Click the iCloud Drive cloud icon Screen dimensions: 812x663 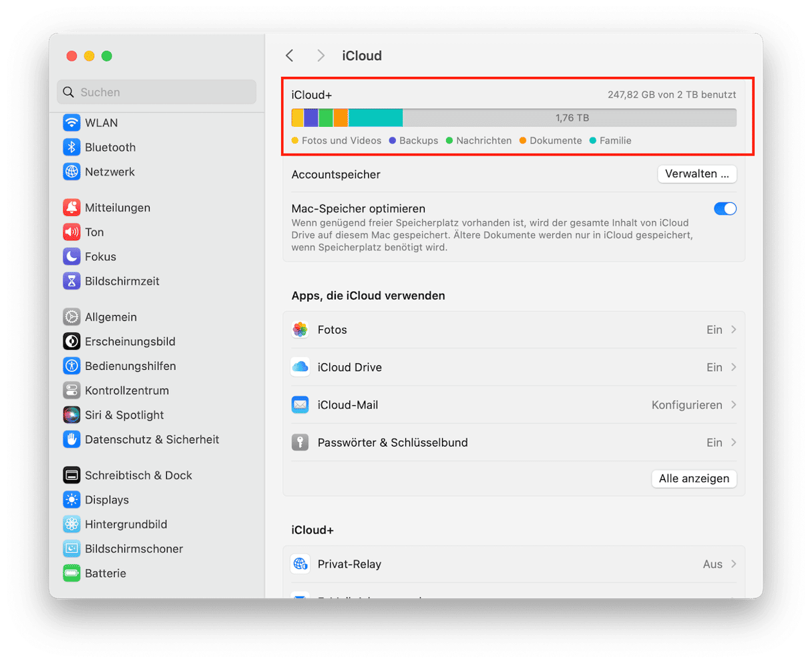click(x=300, y=367)
